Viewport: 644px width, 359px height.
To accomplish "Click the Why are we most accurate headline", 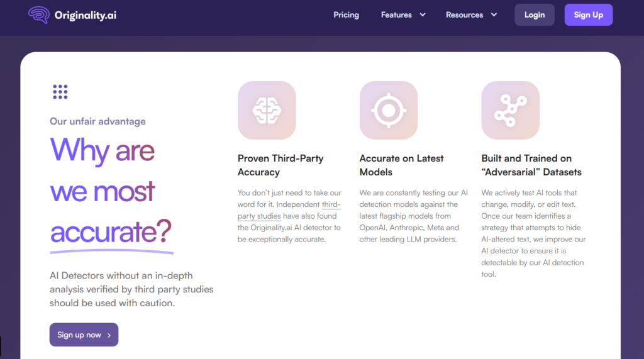I will tap(111, 191).
